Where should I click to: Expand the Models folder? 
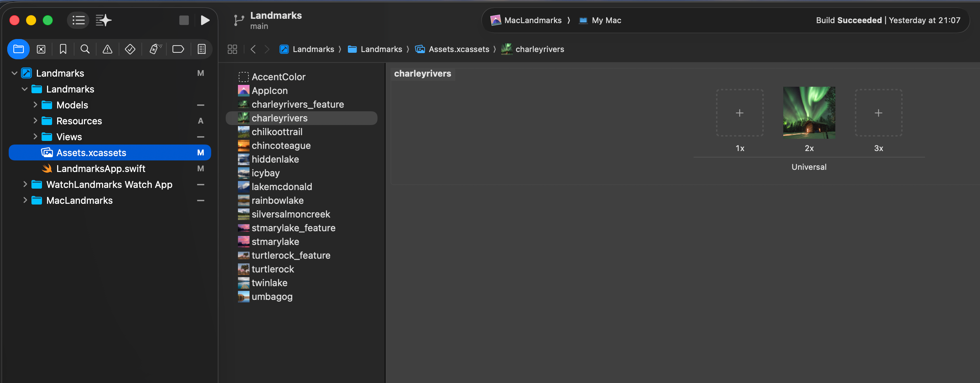(x=35, y=105)
